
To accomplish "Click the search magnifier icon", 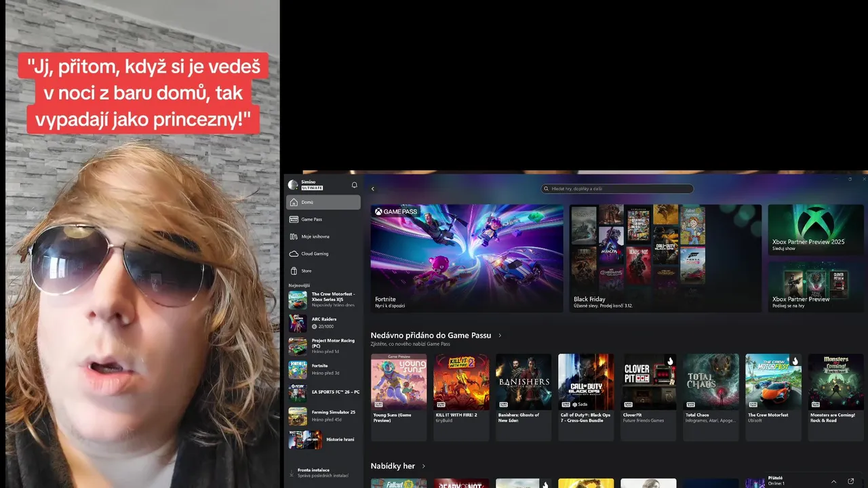I will pyautogui.click(x=547, y=189).
